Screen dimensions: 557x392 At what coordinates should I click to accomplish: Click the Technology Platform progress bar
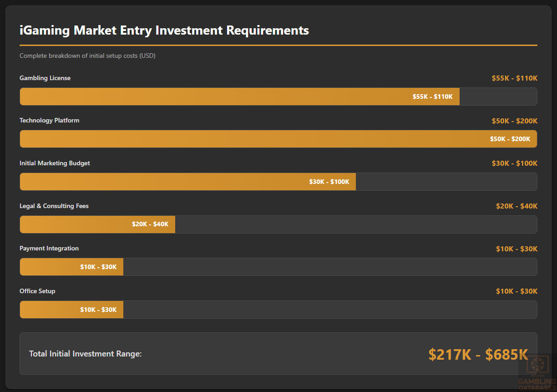pyautogui.click(x=278, y=139)
